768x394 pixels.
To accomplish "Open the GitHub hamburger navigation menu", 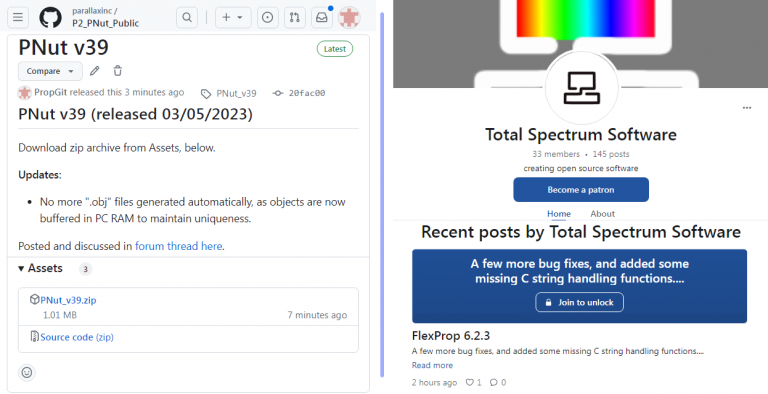I will tap(18, 18).
